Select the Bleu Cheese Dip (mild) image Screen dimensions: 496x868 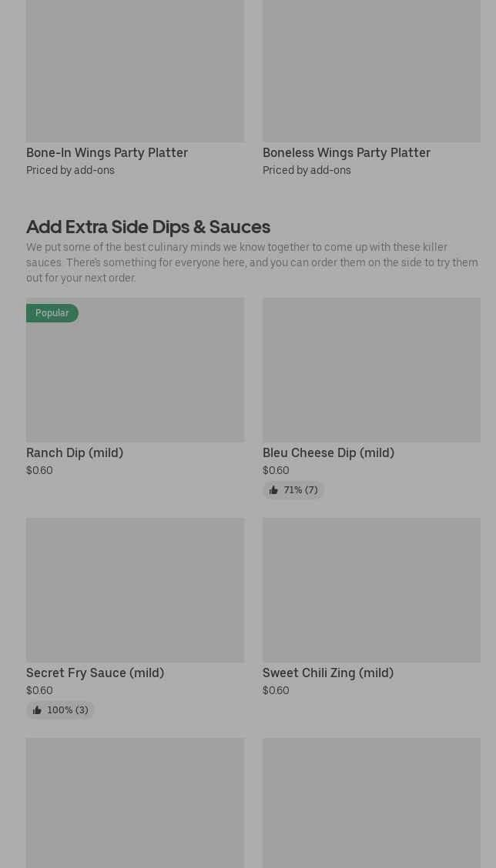(371, 370)
